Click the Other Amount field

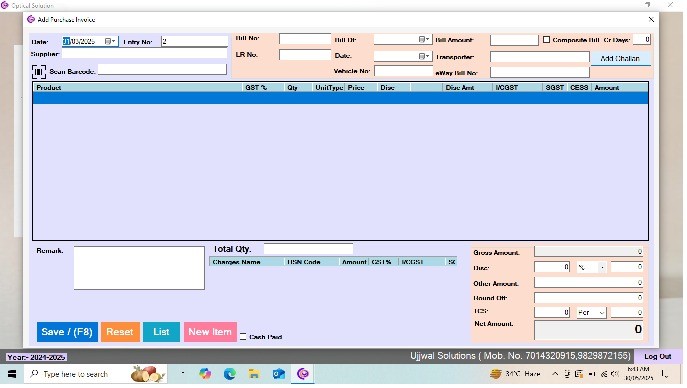588,283
